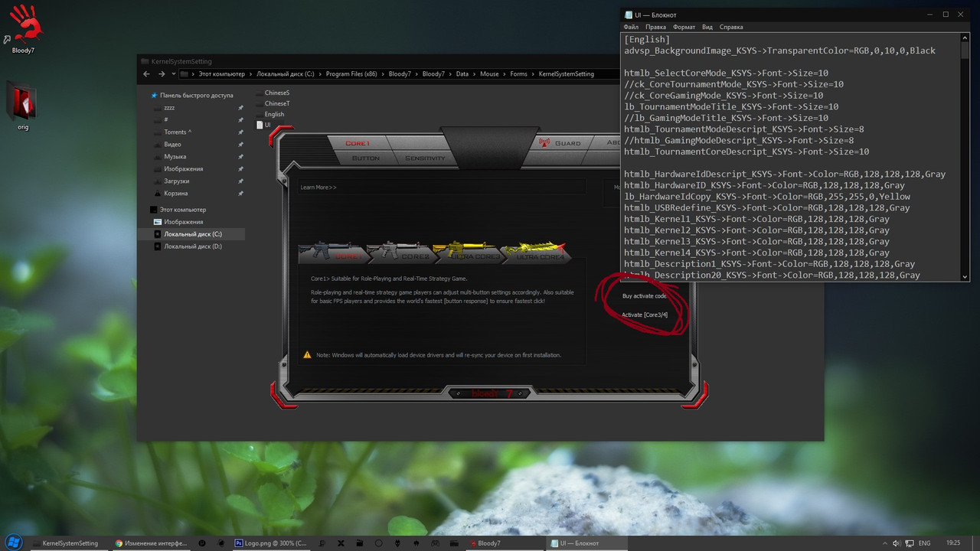The image size is (980, 551).
Task: Navigate to Data breadcrumb in address bar
Action: 462,74
